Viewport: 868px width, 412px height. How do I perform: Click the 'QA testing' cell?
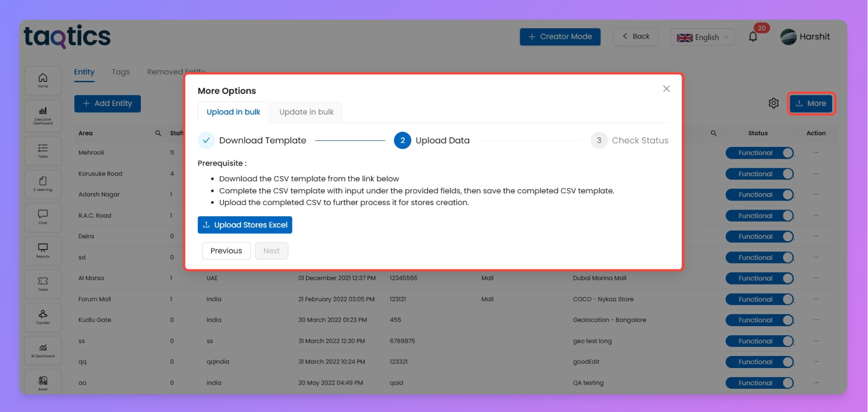[x=588, y=383]
